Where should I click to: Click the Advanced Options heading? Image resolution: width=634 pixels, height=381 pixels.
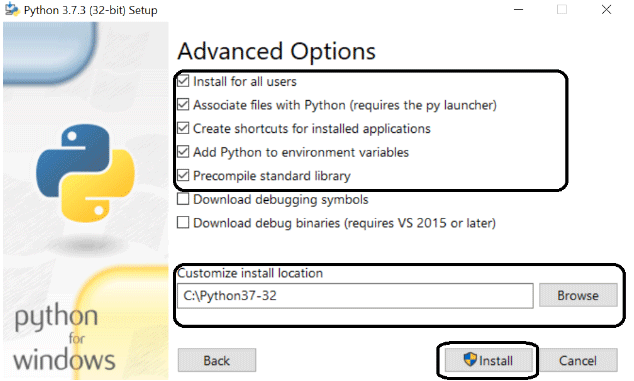pos(277,51)
